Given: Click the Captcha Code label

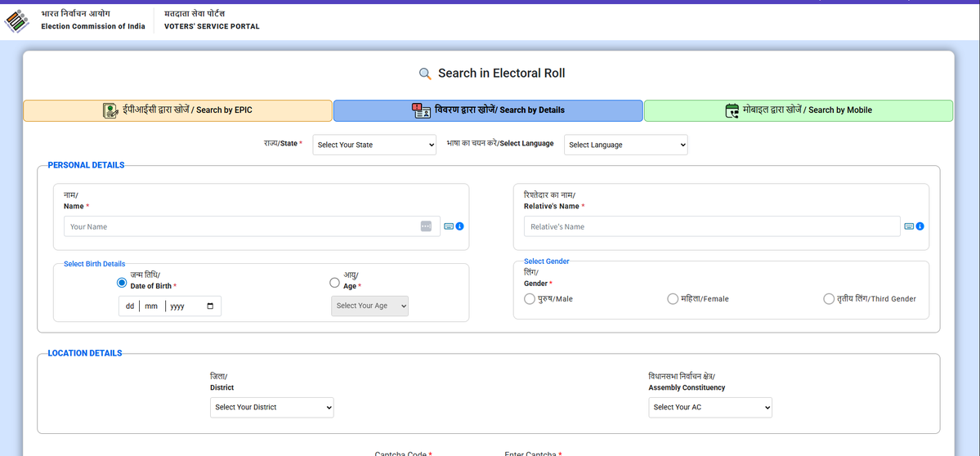Looking at the screenshot, I should point(401,454).
